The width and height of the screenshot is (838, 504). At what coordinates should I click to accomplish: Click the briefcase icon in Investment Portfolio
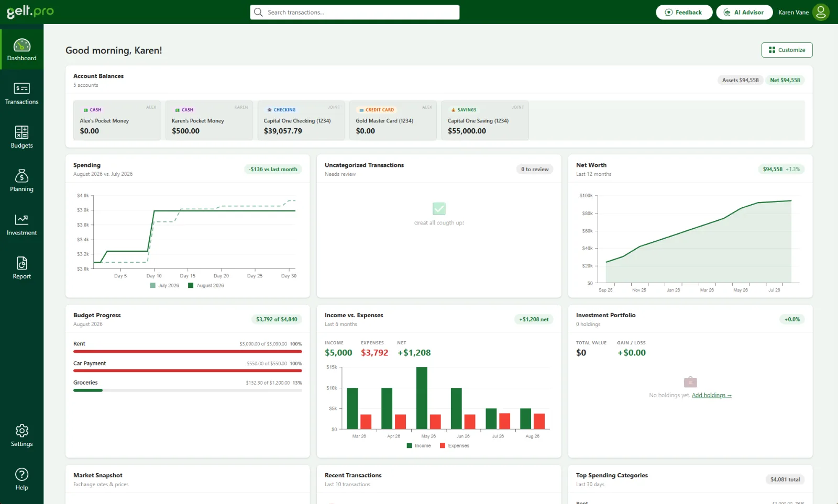tap(690, 382)
